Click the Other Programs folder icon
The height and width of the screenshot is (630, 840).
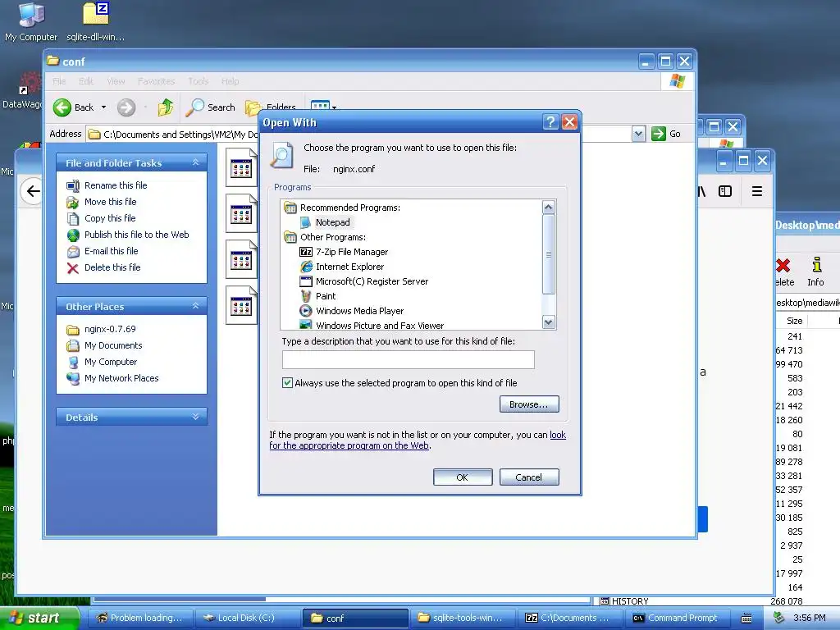tap(290, 237)
